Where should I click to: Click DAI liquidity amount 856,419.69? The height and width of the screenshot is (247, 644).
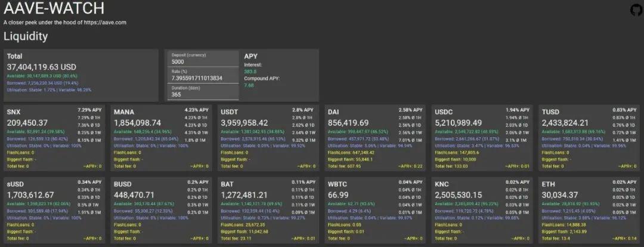click(x=348, y=122)
